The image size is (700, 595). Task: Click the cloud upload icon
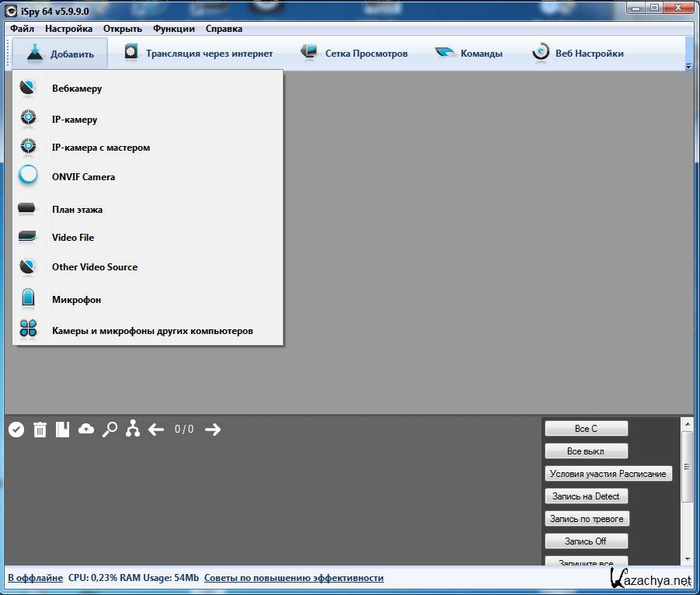[86, 429]
